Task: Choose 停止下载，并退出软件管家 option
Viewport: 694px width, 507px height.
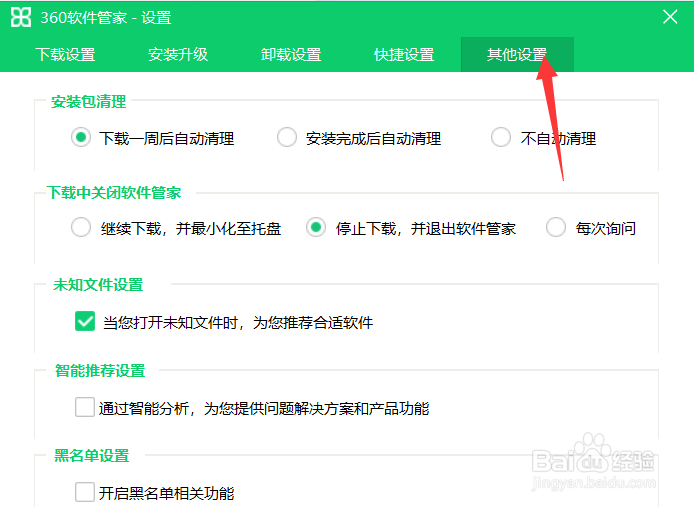Action: pyautogui.click(x=316, y=228)
